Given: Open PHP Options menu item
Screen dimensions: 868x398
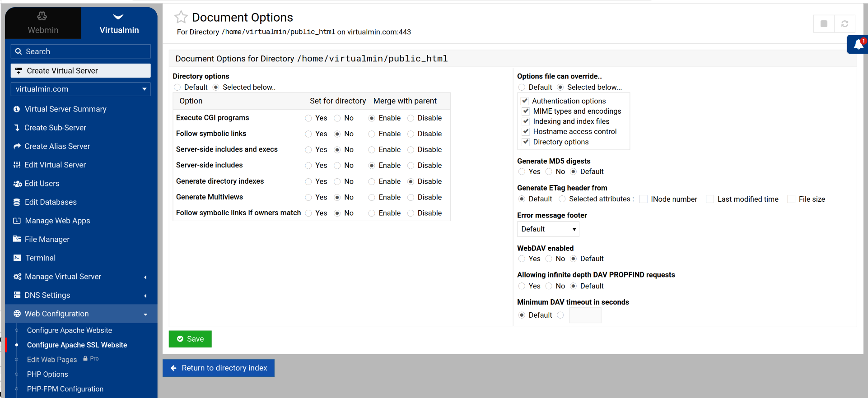Looking at the screenshot, I should [x=47, y=374].
